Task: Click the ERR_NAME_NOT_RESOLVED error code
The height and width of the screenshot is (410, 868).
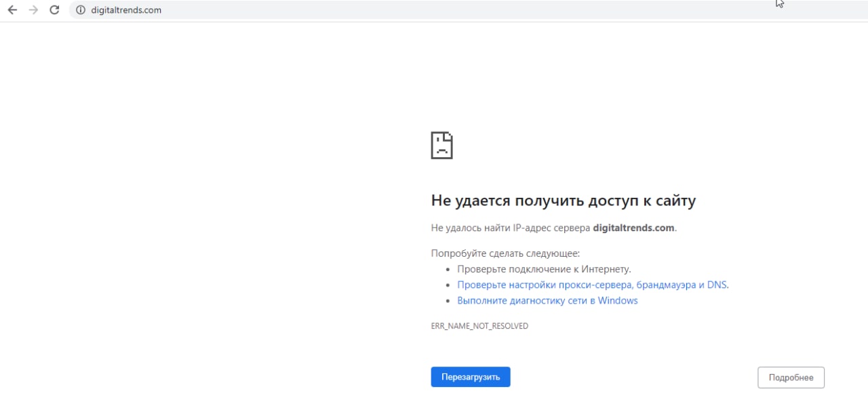Action: [x=479, y=326]
